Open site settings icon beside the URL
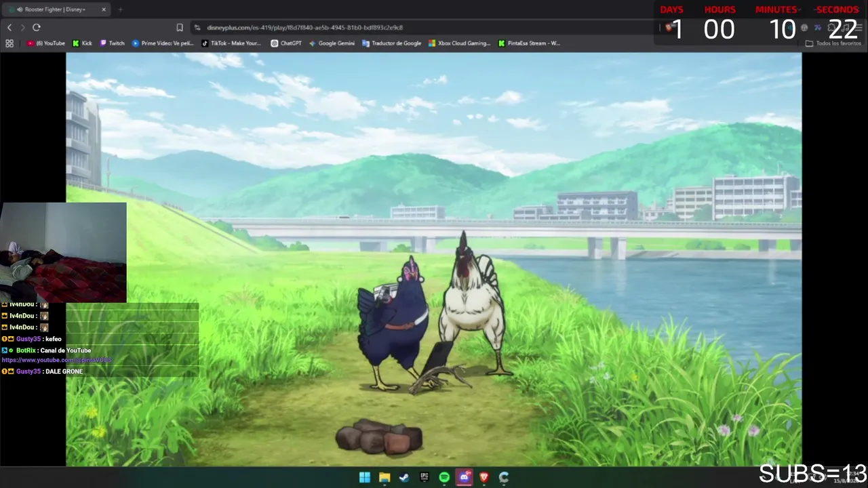Image resolution: width=868 pixels, height=488 pixels. click(x=197, y=27)
